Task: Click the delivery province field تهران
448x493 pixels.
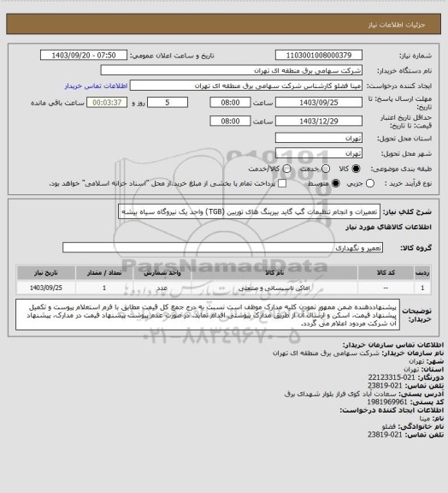Action: tap(319, 138)
